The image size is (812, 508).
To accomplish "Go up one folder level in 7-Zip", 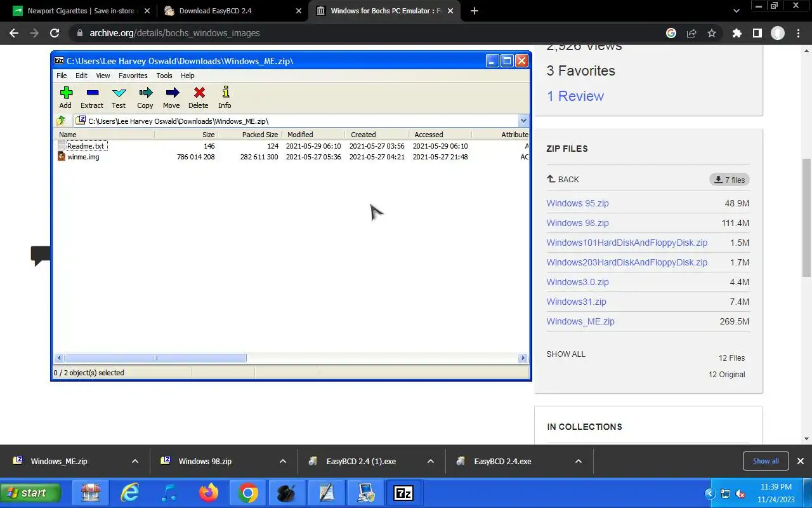I will click(x=61, y=121).
